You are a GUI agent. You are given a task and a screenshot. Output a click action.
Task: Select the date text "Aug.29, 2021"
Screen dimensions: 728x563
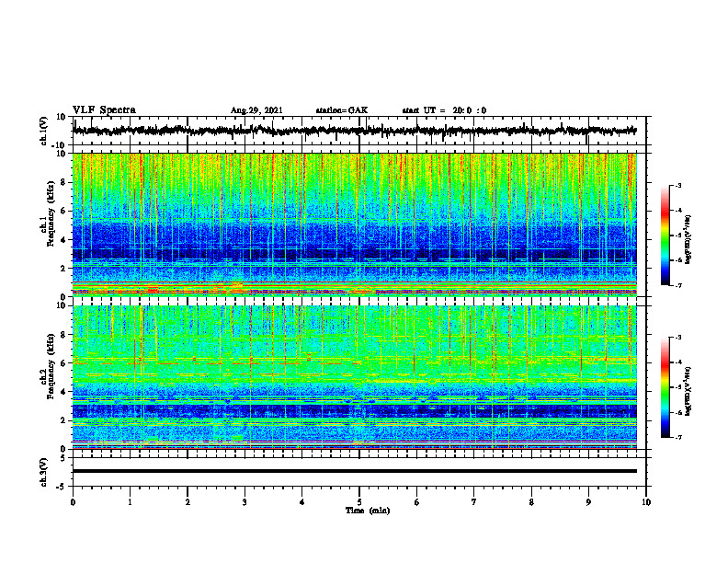pos(256,110)
